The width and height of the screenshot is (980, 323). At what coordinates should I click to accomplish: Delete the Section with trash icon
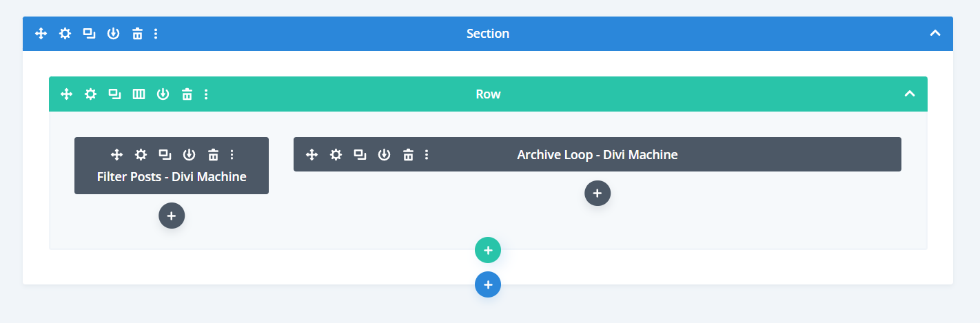(137, 34)
